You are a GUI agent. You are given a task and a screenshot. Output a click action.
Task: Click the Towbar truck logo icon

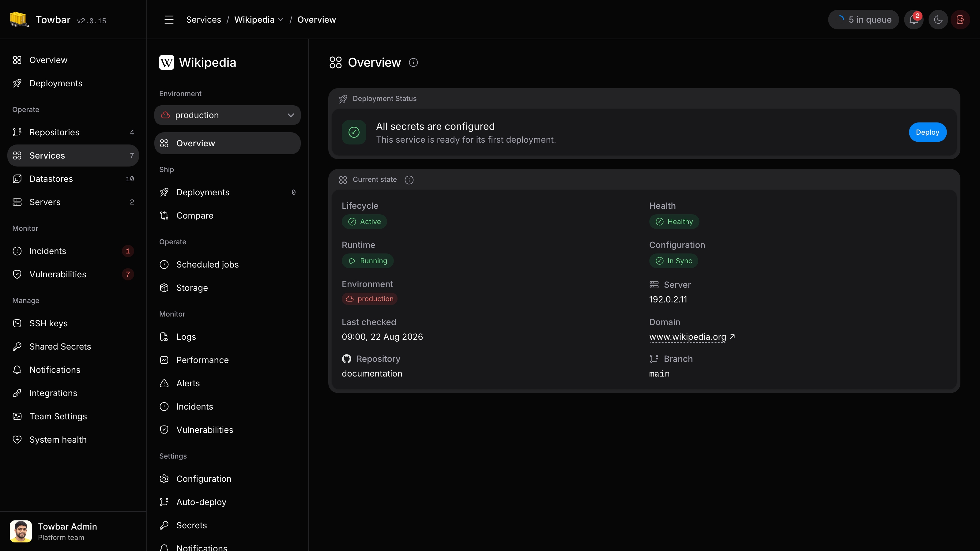(x=19, y=19)
